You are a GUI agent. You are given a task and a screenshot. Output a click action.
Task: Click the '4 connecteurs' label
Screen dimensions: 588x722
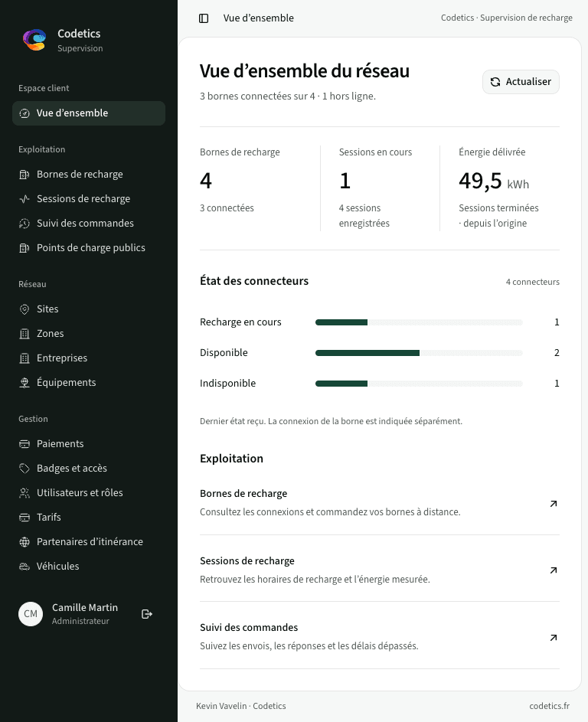tap(533, 282)
